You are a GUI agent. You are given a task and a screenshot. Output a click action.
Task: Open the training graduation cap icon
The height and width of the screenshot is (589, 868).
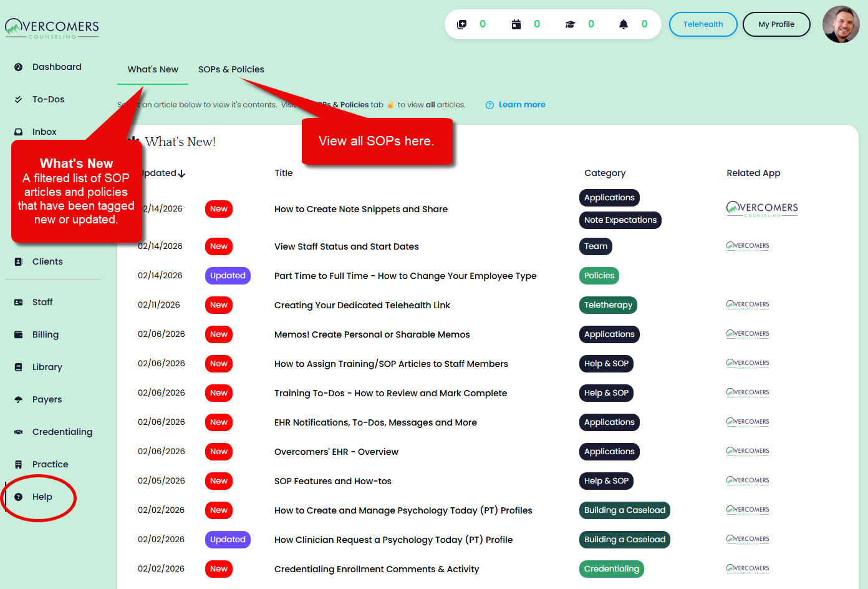click(x=570, y=24)
